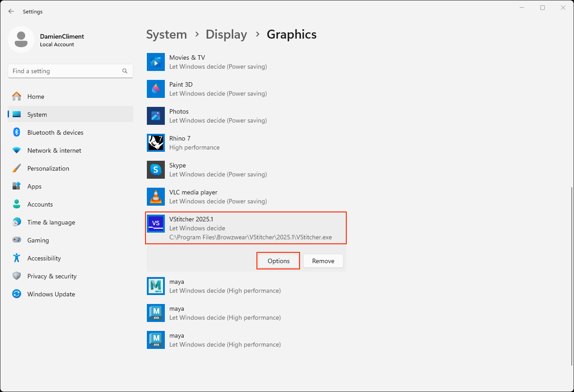Go to Display breadcrumb
This screenshot has width=574, height=392.
(226, 35)
